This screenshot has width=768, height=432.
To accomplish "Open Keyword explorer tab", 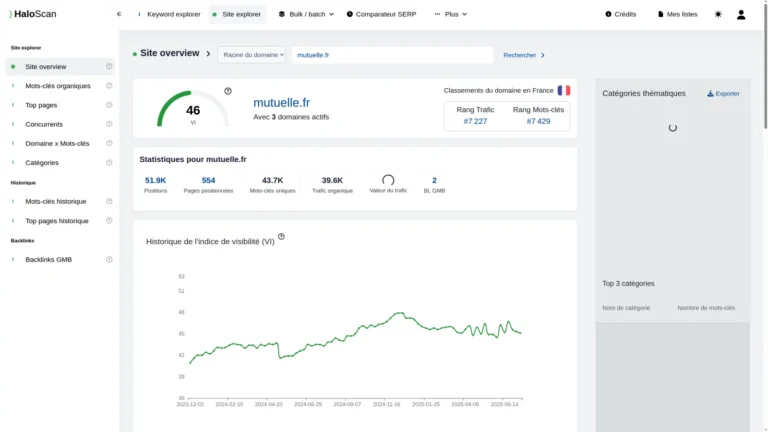I will coord(169,14).
